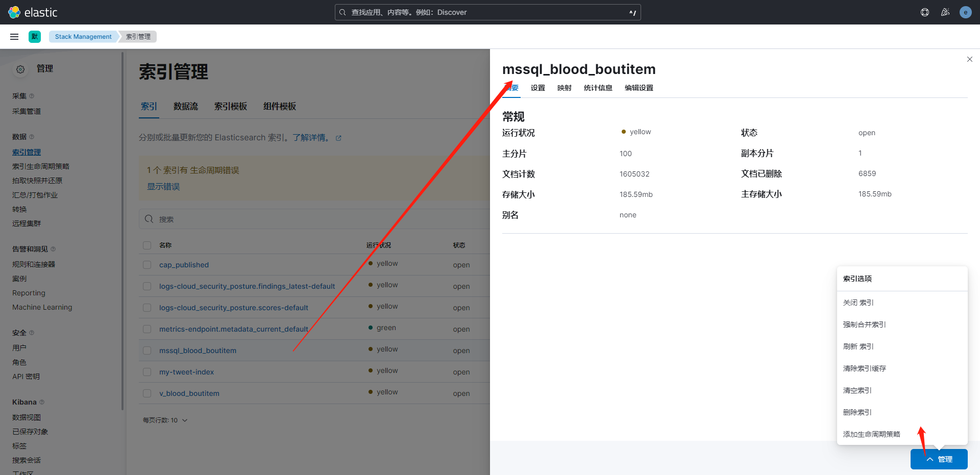Open the user avatar menu

[x=966, y=12]
